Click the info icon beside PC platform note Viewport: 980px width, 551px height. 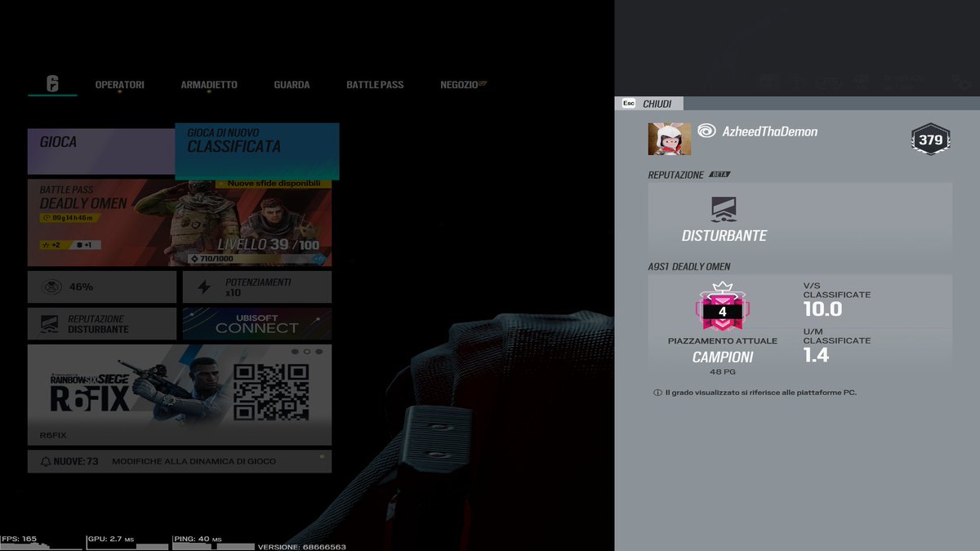(657, 393)
